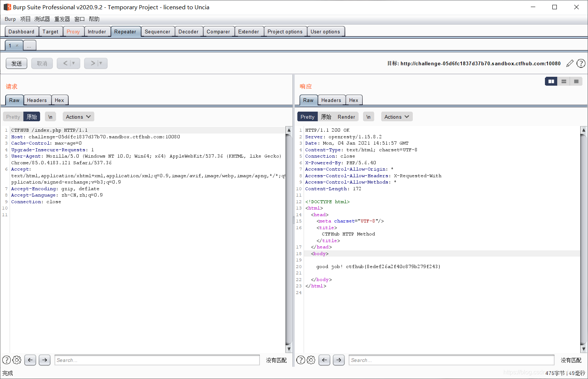Open the 测试器 menu
Viewport: 588px width, 379px height.
click(42, 19)
